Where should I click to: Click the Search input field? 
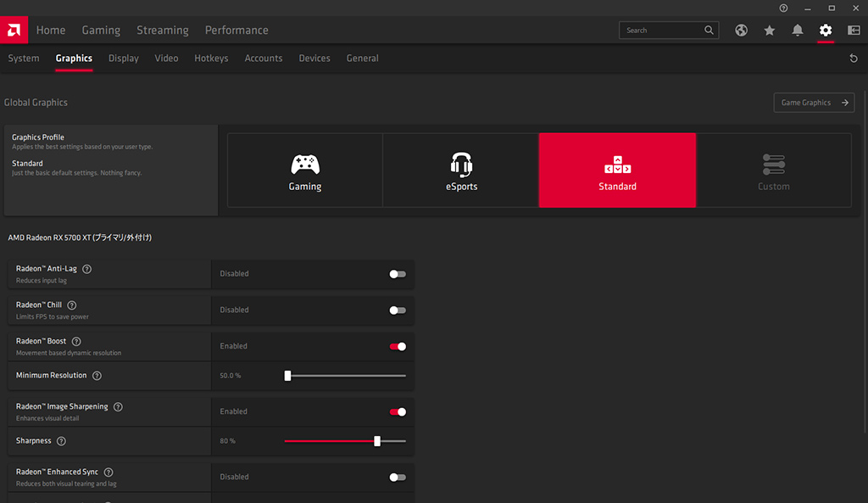point(661,31)
